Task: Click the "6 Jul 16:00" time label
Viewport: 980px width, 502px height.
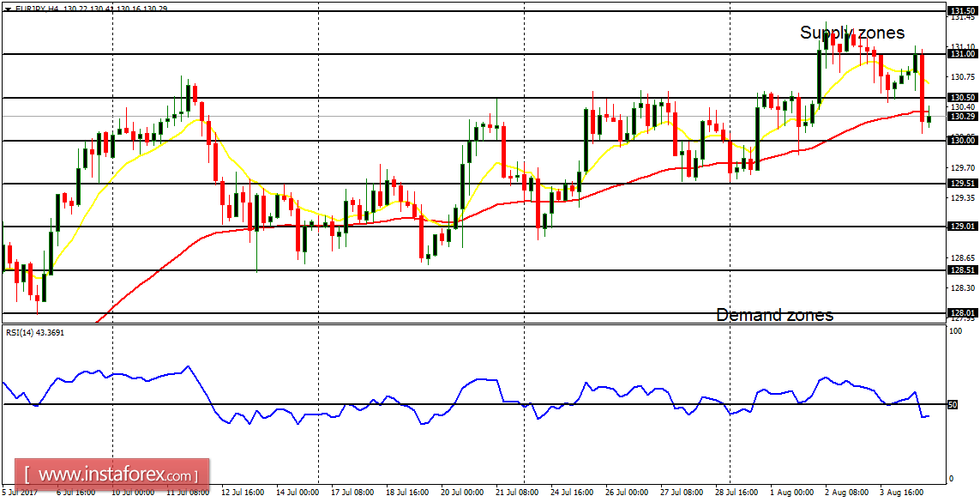Action: [x=76, y=493]
